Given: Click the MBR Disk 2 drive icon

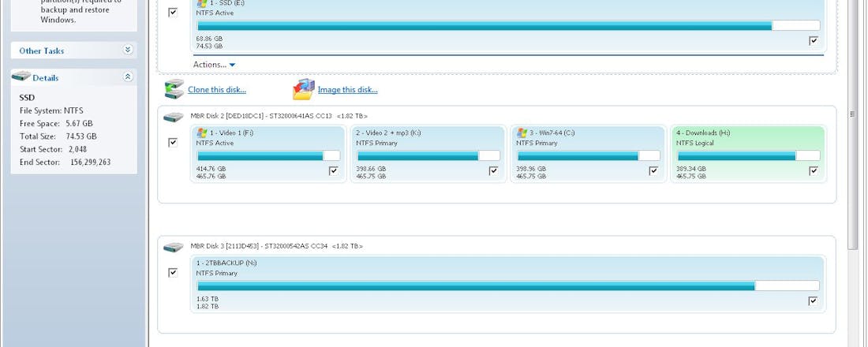Looking at the screenshot, I should coord(173,117).
